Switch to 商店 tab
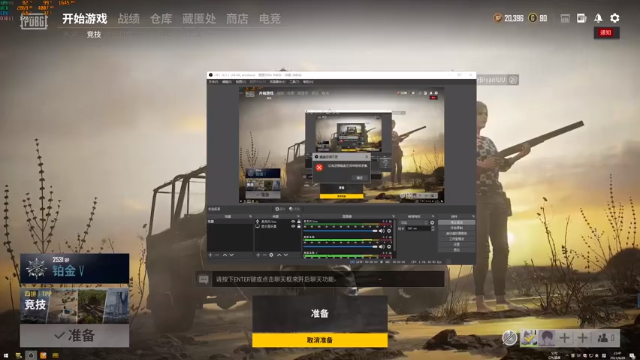This screenshot has width=640, height=360. [x=237, y=18]
